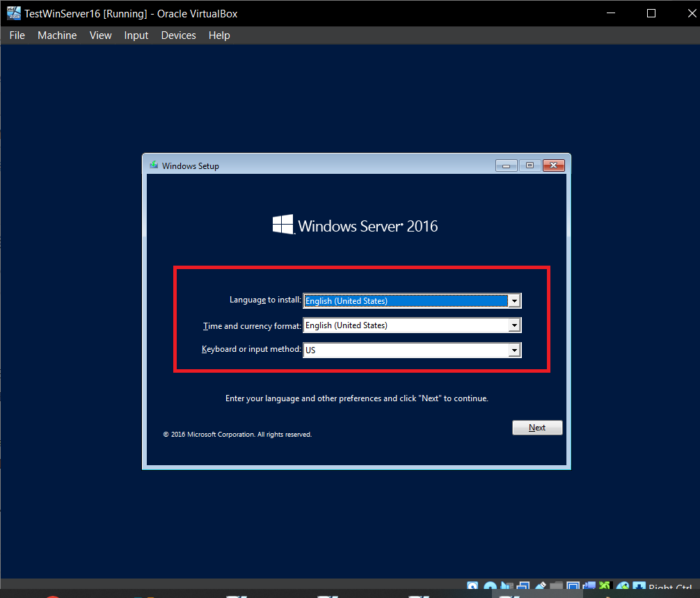Click the optical disk status icon

pyautogui.click(x=490, y=588)
